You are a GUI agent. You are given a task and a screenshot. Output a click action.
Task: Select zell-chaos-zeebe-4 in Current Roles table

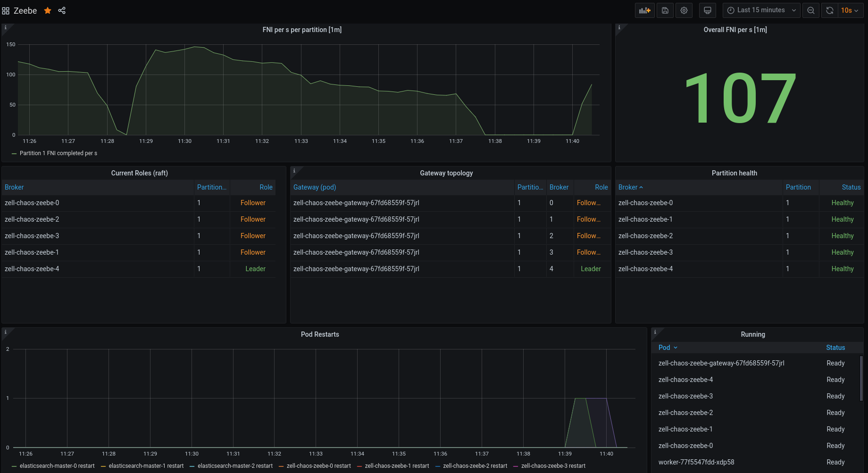coord(32,269)
